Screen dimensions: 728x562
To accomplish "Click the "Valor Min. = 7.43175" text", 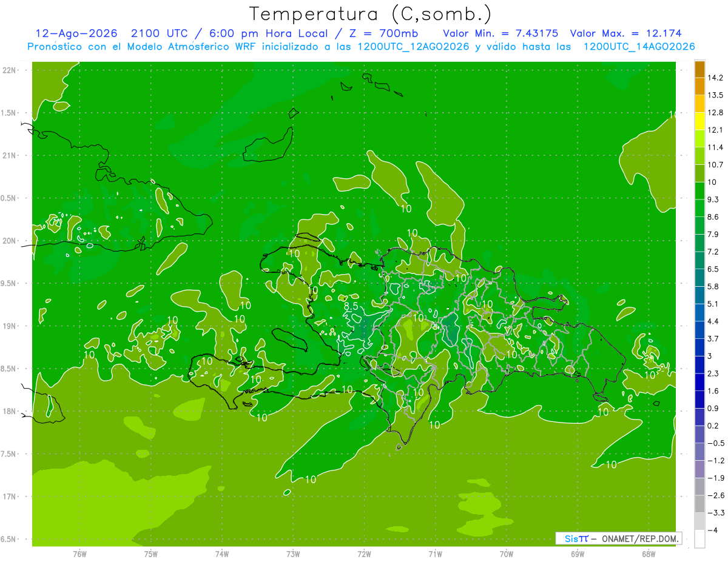I will tap(500, 33).
